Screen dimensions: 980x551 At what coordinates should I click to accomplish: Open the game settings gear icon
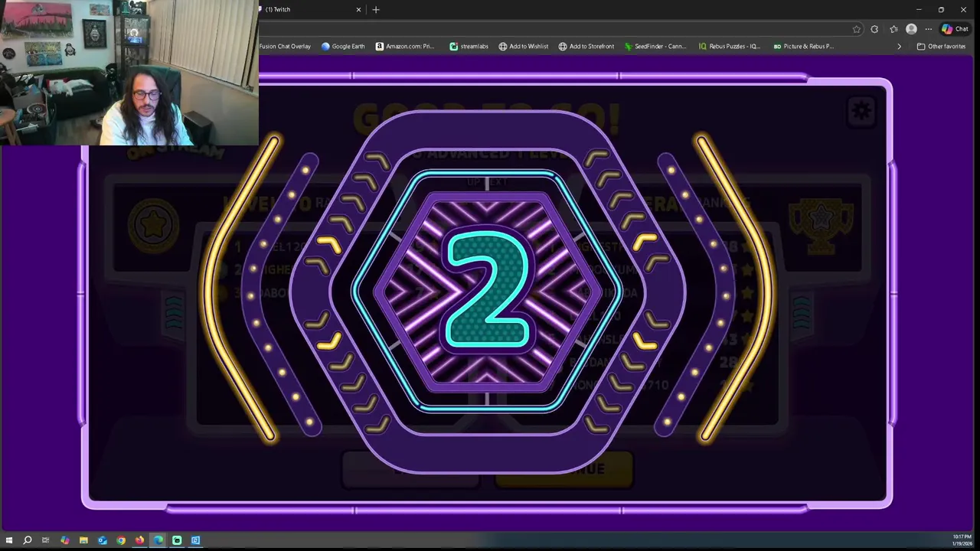pyautogui.click(x=861, y=112)
